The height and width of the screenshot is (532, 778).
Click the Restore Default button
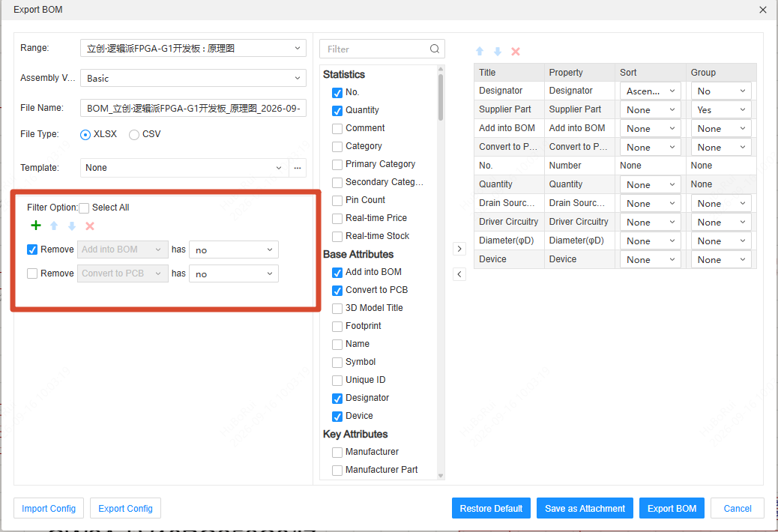(491, 508)
